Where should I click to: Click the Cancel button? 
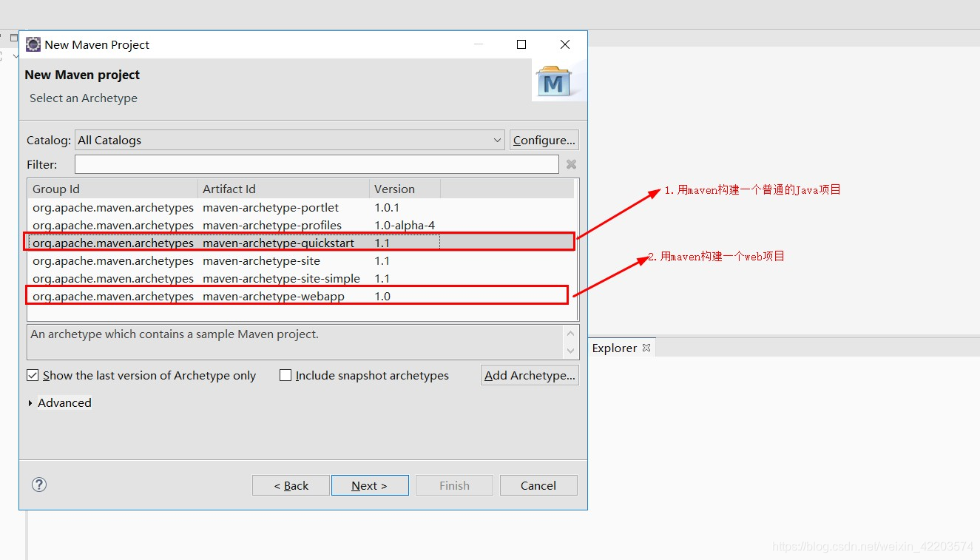[538, 485]
